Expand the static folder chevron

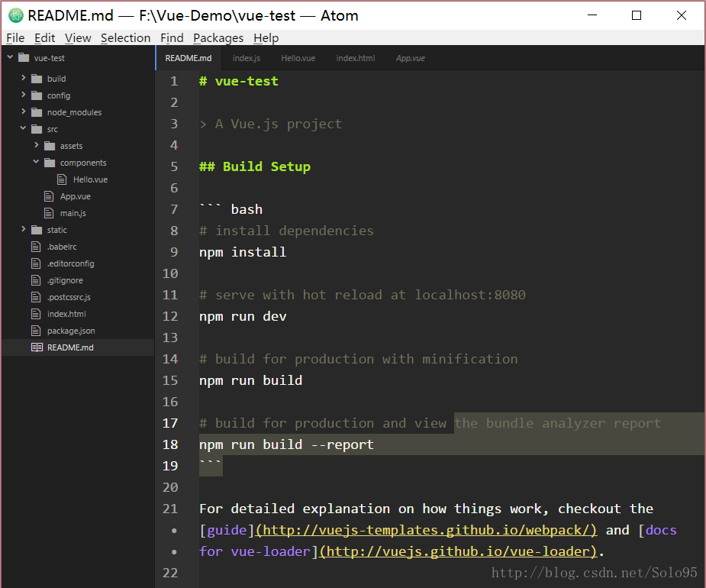tap(24, 229)
